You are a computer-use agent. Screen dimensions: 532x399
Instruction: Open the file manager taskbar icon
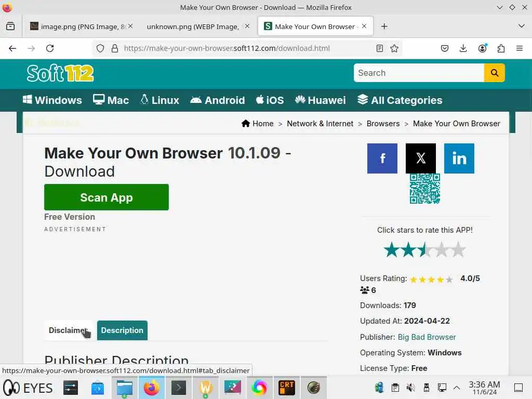pyautogui.click(x=125, y=388)
